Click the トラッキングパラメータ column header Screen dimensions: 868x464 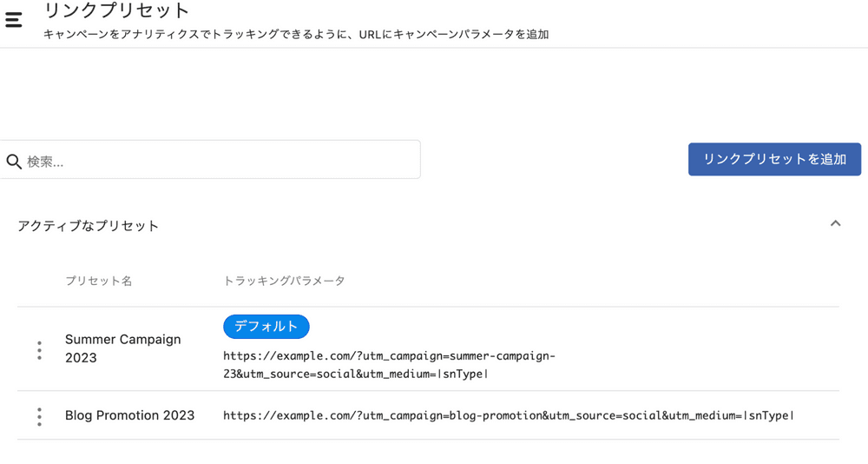click(x=284, y=281)
